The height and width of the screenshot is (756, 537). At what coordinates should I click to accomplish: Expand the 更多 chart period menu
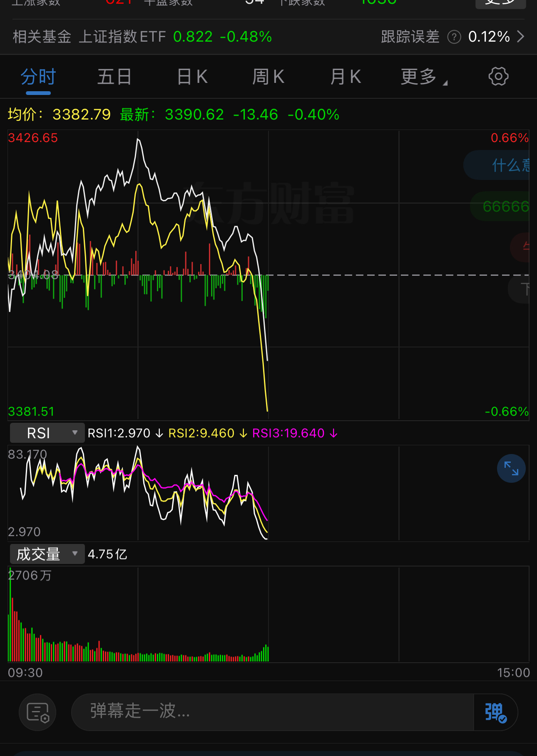click(424, 77)
